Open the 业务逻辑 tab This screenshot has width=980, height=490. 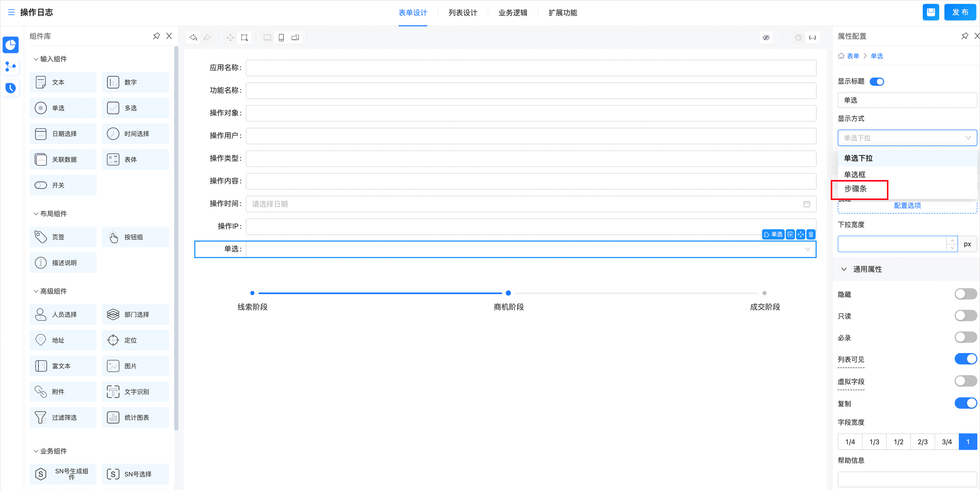click(513, 12)
